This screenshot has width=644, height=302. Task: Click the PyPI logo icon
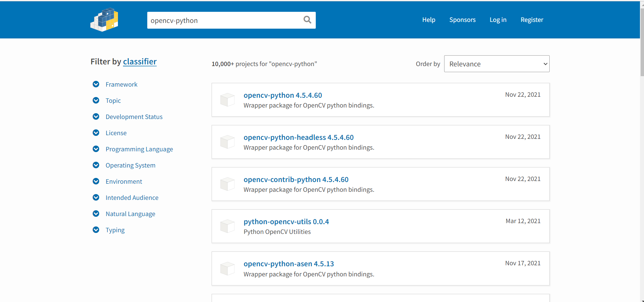point(104,20)
